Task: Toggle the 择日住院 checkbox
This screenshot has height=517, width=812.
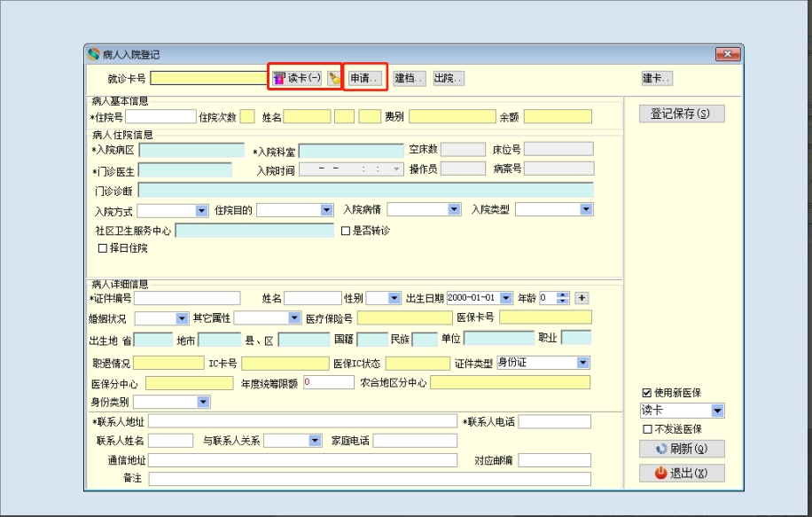Action: tap(103, 248)
